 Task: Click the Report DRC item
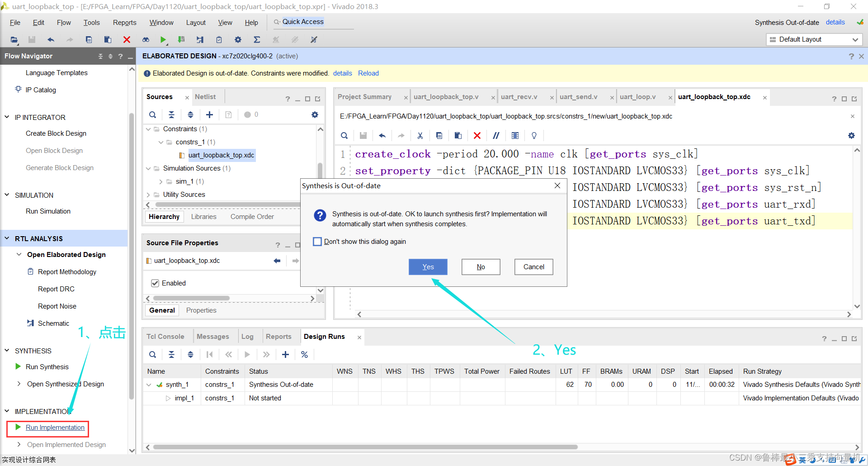[x=56, y=289]
